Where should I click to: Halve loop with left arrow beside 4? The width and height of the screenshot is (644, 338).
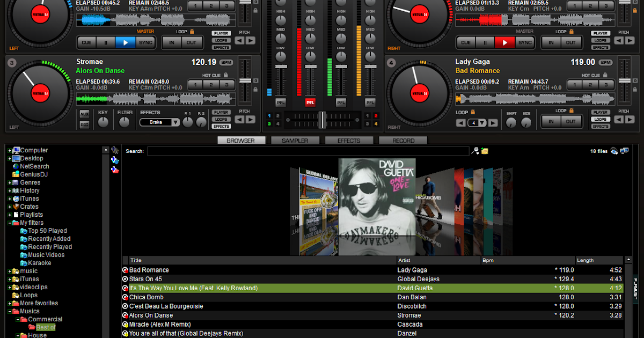461,123
